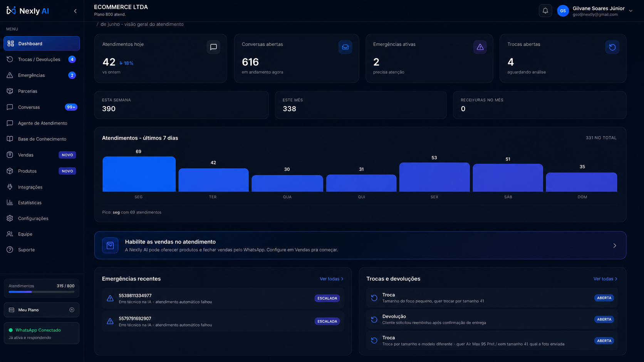Expand the Gilvane Soares Júnior account dropdown
Viewport: 644px width, 362px height.
[631, 11]
